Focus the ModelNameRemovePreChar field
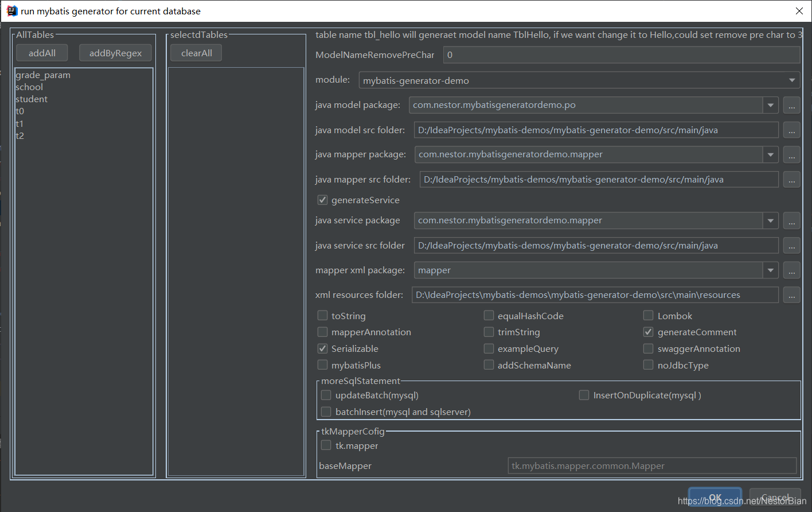This screenshot has height=512, width=812. point(622,55)
